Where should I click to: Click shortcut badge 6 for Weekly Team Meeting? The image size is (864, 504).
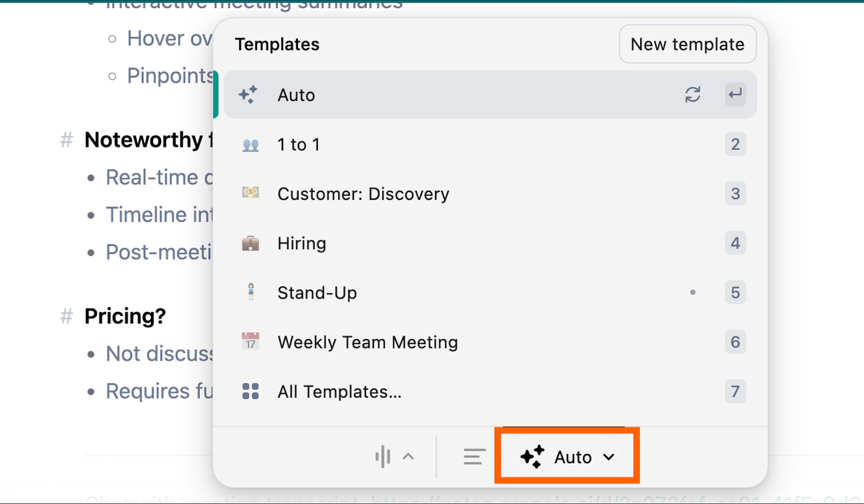735,342
